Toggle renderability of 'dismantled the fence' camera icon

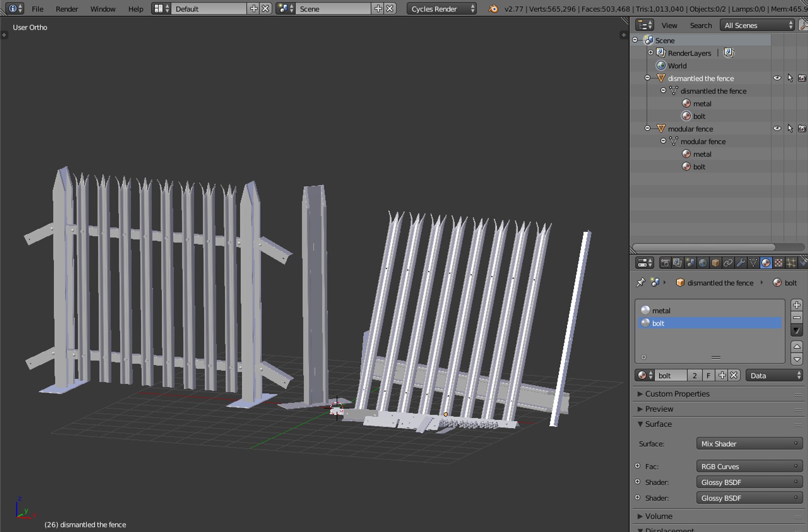[x=802, y=78]
